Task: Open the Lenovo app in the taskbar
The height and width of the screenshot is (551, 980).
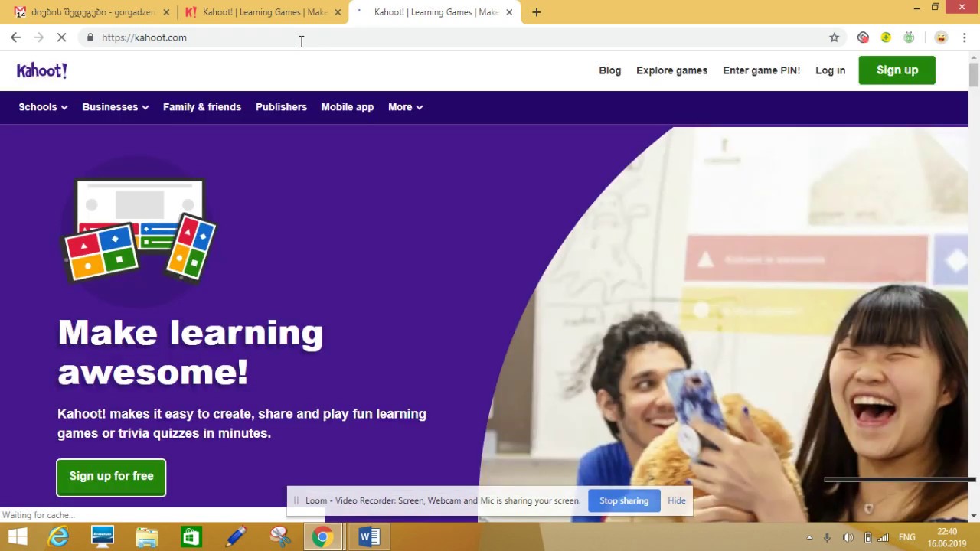Action: [103, 537]
